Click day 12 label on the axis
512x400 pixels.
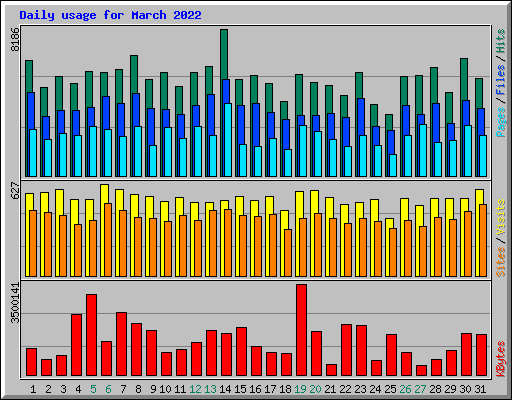[195, 389]
